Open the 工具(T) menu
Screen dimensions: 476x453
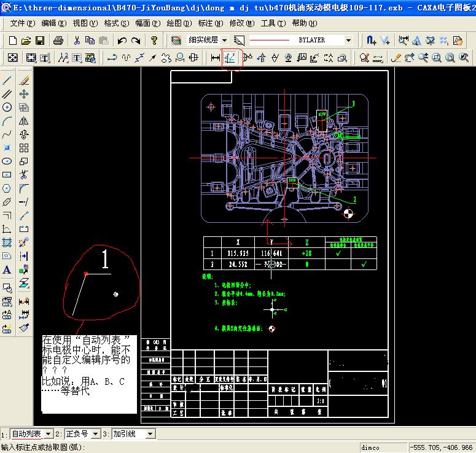273,23
